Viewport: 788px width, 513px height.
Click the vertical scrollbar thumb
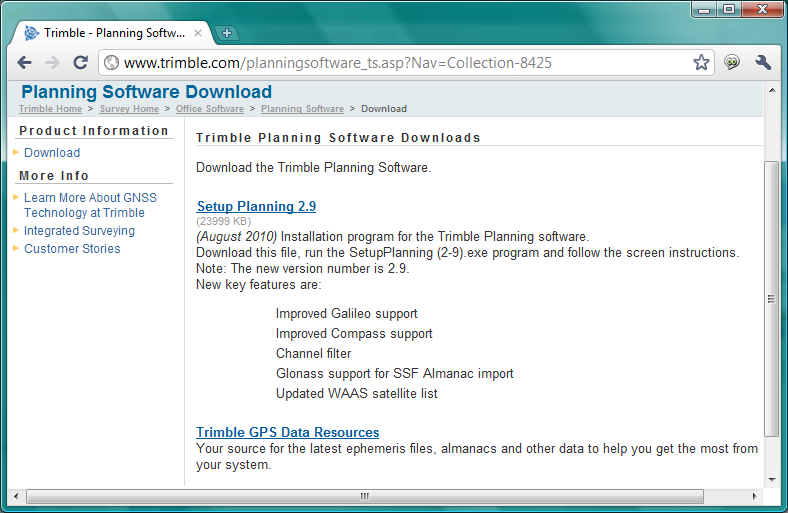[x=771, y=299]
